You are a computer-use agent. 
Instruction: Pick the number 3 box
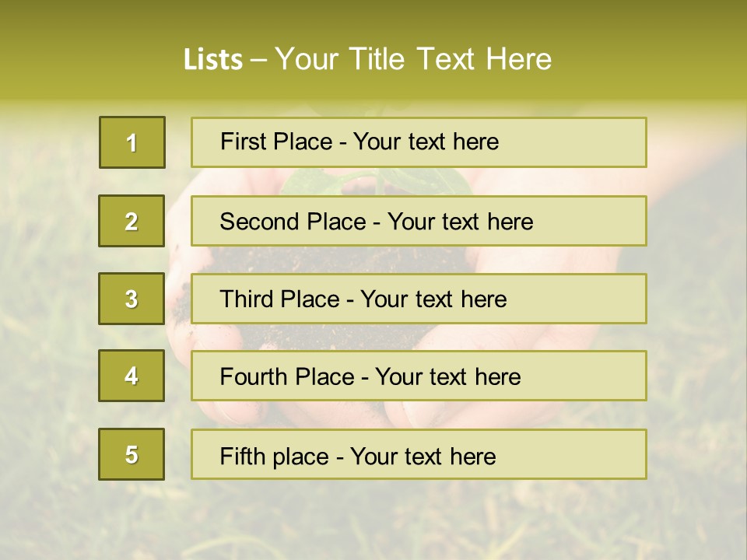point(132,299)
